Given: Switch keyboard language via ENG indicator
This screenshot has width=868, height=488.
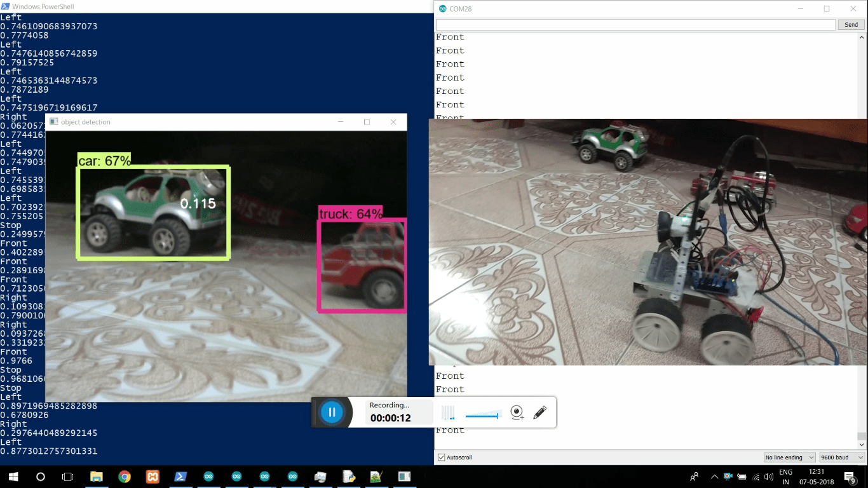Looking at the screenshot, I should click(x=786, y=477).
